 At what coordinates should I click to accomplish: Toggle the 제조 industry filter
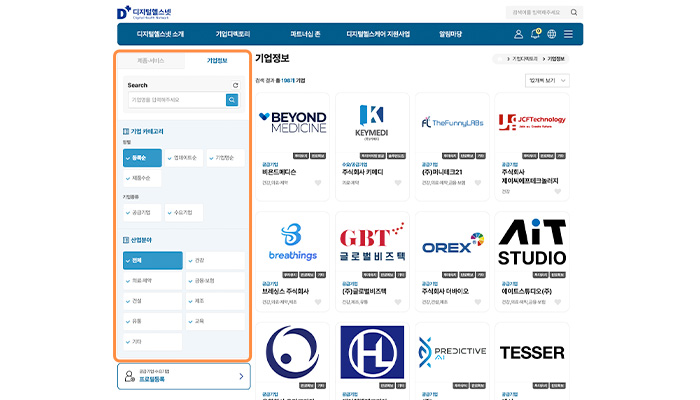click(x=215, y=301)
